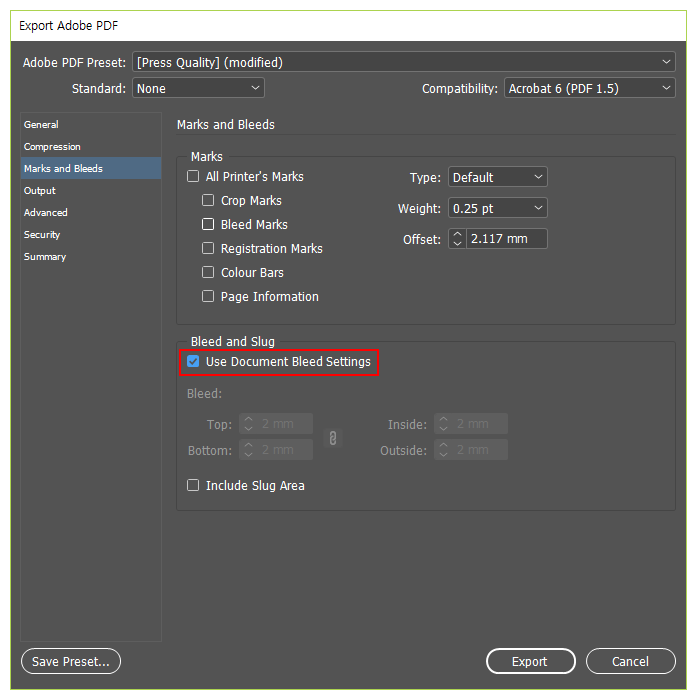Click the Save Preset button
The height and width of the screenshot is (700, 697).
tap(71, 661)
